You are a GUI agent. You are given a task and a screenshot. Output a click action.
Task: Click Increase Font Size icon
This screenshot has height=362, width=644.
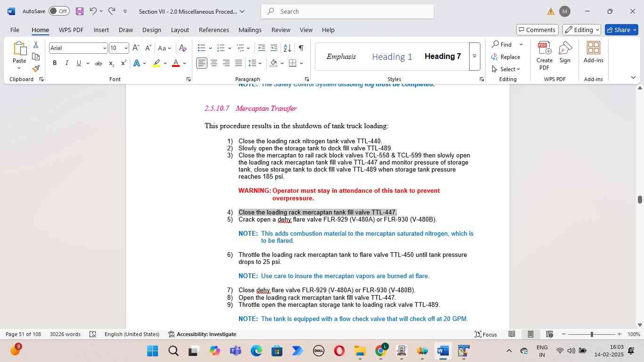136,48
